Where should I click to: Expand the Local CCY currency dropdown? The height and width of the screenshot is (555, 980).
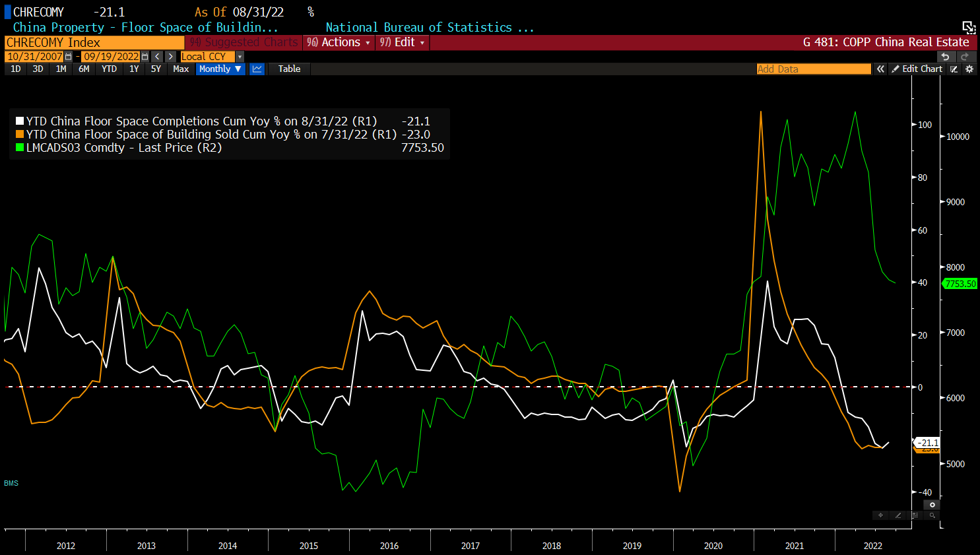[240, 57]
